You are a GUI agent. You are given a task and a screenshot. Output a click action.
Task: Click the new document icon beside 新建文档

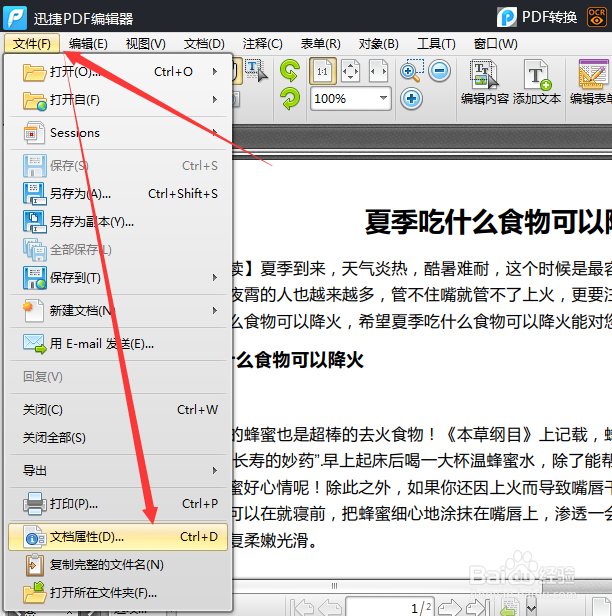coord(33,311)
